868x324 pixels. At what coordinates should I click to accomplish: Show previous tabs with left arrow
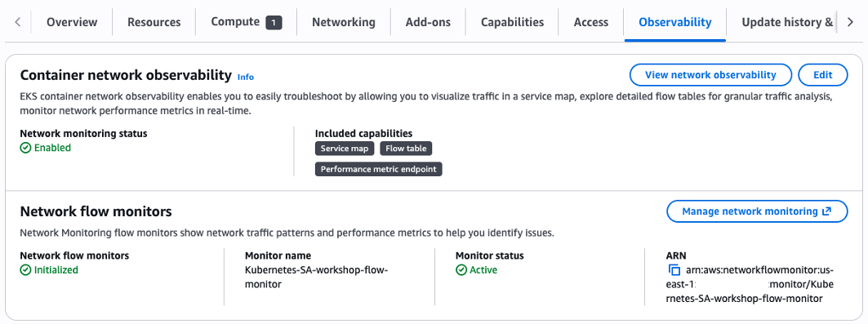18,22
